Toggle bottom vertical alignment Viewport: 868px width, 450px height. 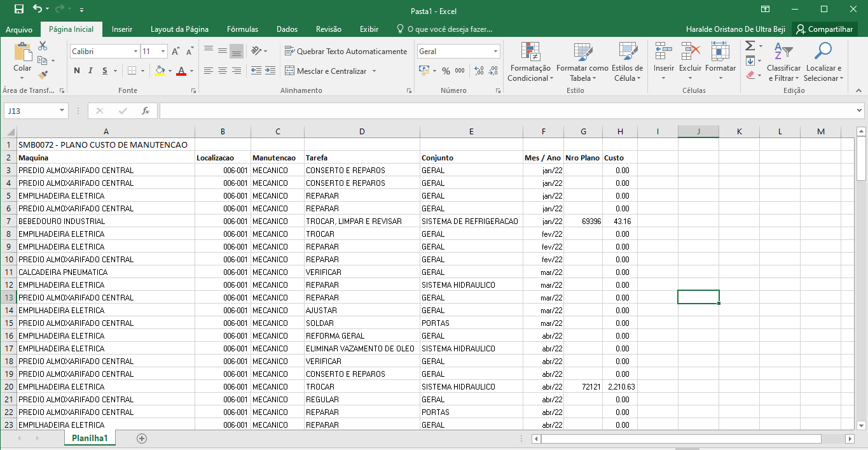(236, 52)
